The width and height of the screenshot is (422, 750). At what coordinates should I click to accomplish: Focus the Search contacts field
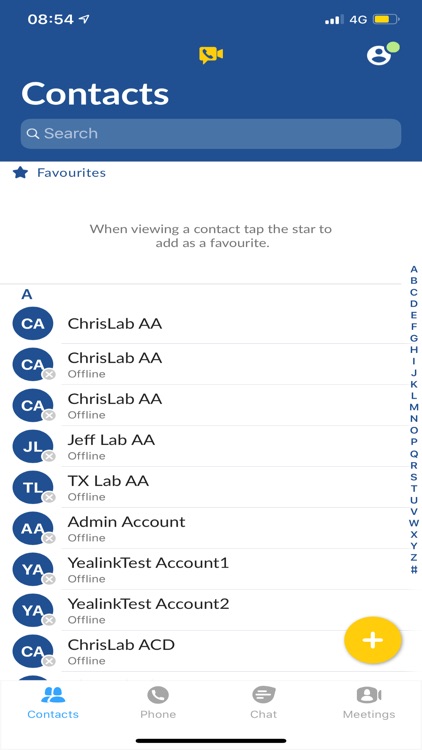[211, 133]
